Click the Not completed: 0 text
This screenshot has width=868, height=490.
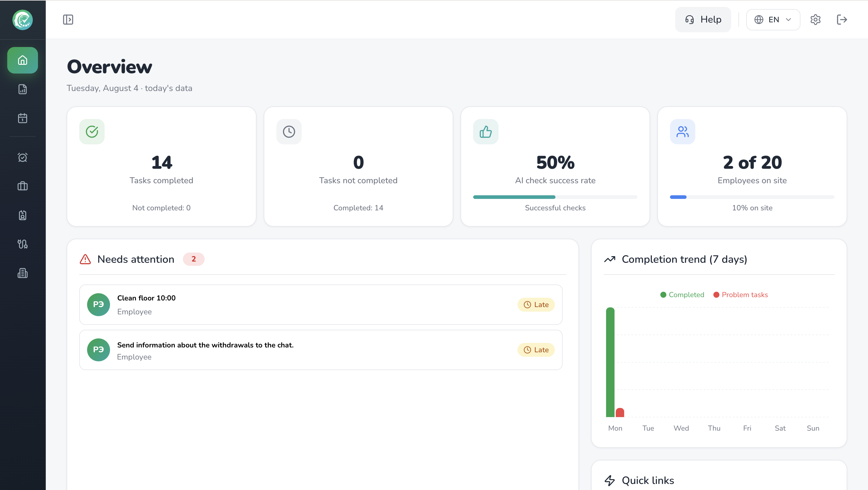point(162,208)
